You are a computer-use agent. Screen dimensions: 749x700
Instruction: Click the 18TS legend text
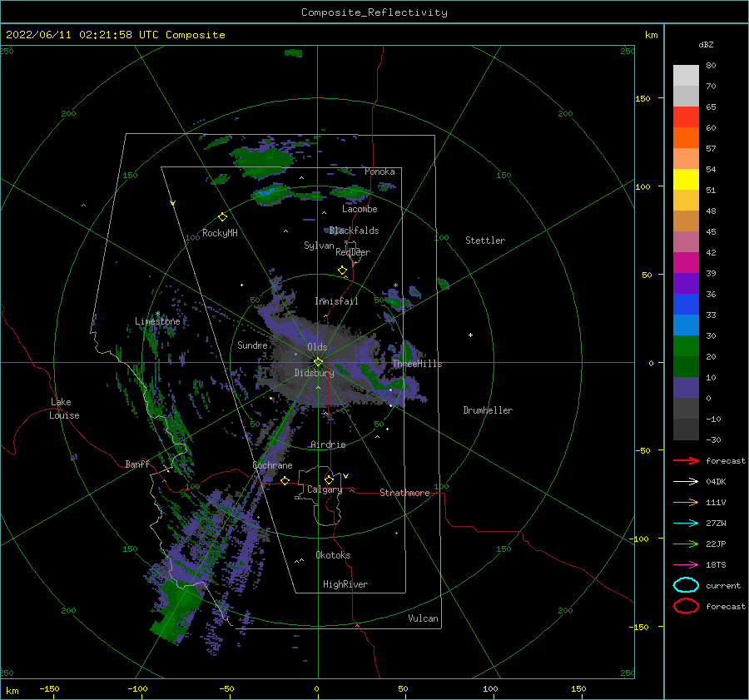[x=716, y=565]
